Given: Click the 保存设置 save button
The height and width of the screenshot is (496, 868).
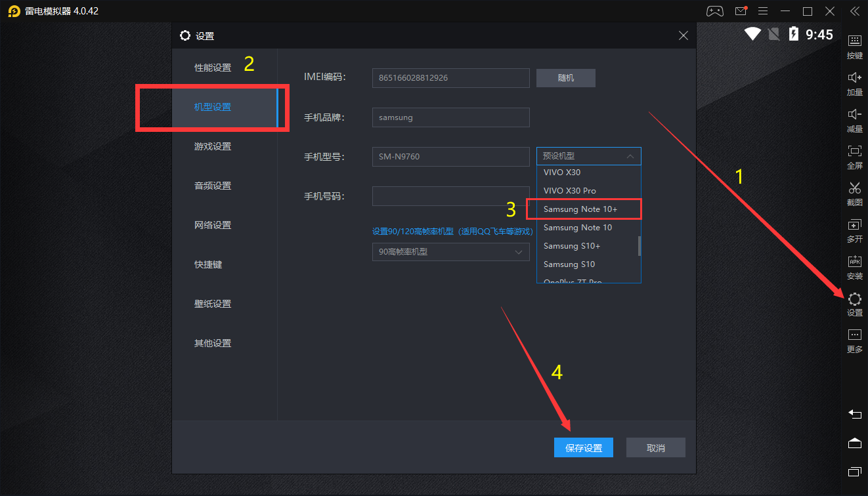Looking at the screenshot, I should coord(584,447).
